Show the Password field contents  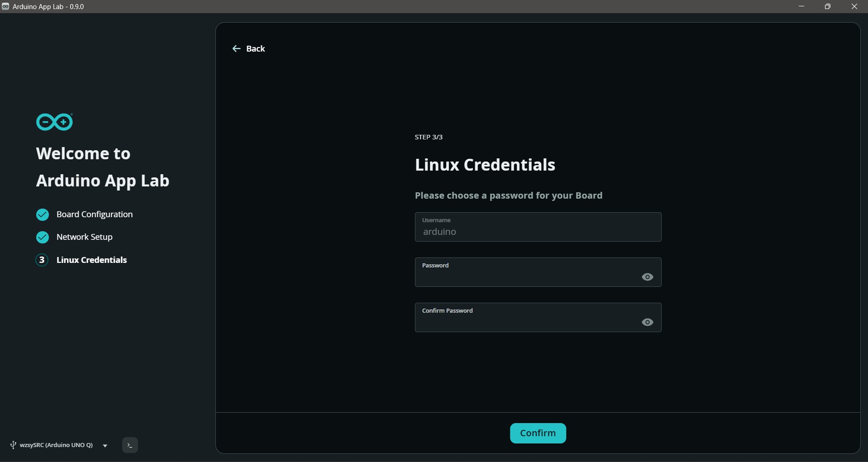648,277
